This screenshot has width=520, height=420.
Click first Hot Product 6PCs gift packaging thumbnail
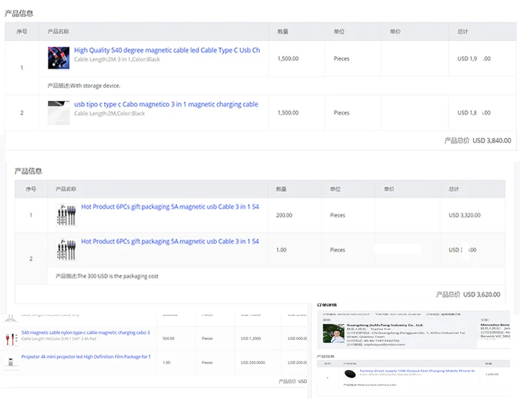66,215
